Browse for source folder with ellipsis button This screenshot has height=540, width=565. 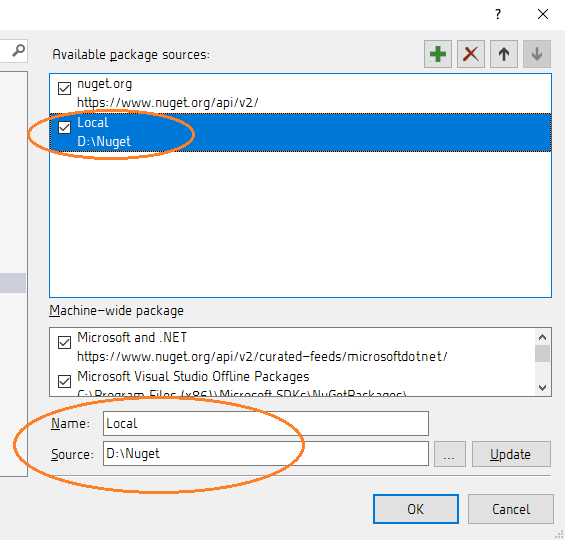450,454
